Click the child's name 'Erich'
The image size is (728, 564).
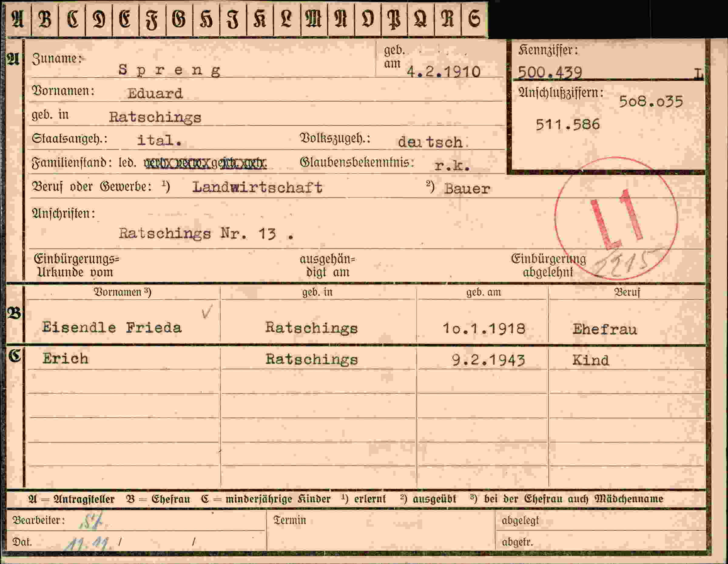(x=65, y=359)
